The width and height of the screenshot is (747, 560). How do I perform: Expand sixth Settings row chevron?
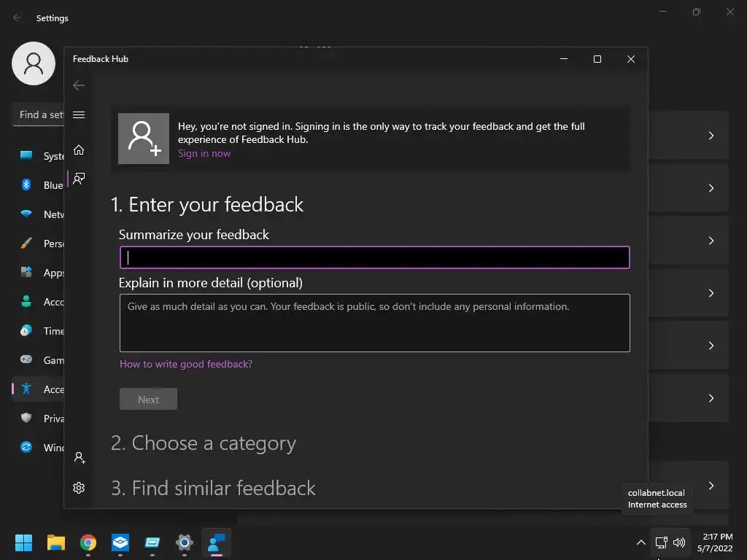[x=711, y=397]
